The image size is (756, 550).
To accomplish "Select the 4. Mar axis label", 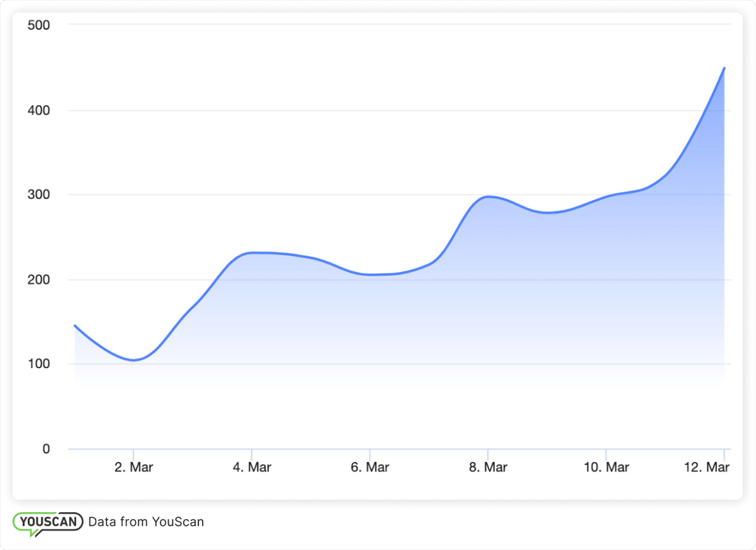I will coord(252,467).
